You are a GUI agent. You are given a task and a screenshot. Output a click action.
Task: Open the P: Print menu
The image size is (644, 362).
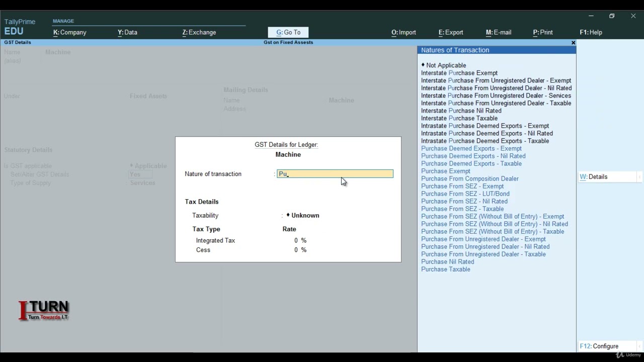(x=543, y=32)
